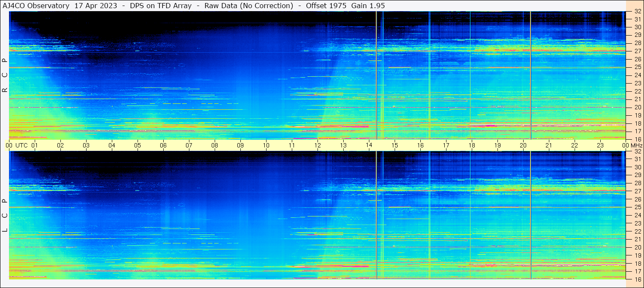Select the 12 hour time marker
The width and height of the screenshot is (644, 288).
pos(318,145)
